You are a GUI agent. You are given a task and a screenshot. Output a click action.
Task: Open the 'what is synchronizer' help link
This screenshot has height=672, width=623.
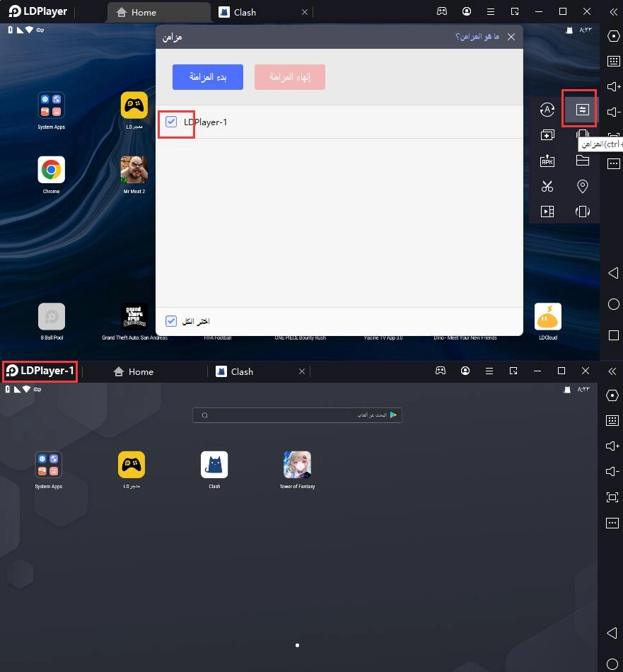pos(477,37)
